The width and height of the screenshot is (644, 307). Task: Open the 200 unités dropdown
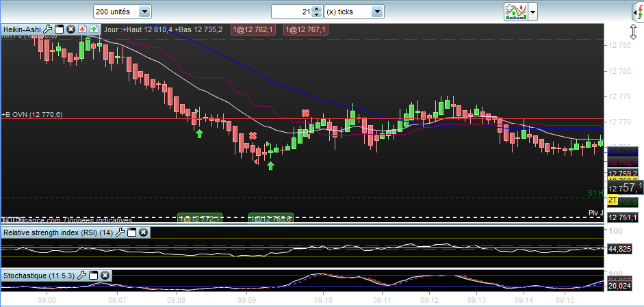(144, 12)
